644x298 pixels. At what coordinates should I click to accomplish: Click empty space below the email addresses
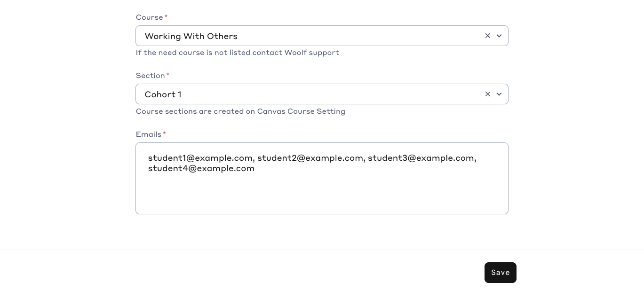point(322,195)
